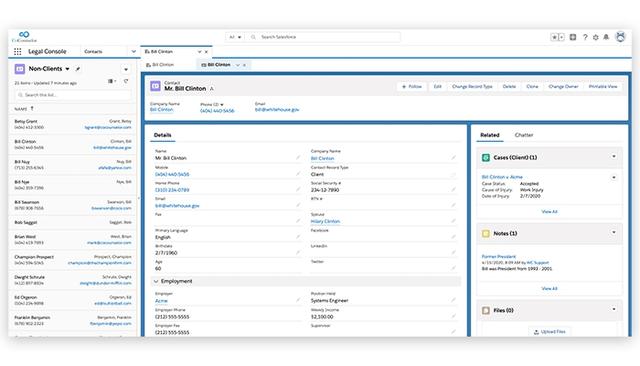This screenshot has width=640, height=366.
Task: Show notifications with the bell icon
Action: pos(606,37)
